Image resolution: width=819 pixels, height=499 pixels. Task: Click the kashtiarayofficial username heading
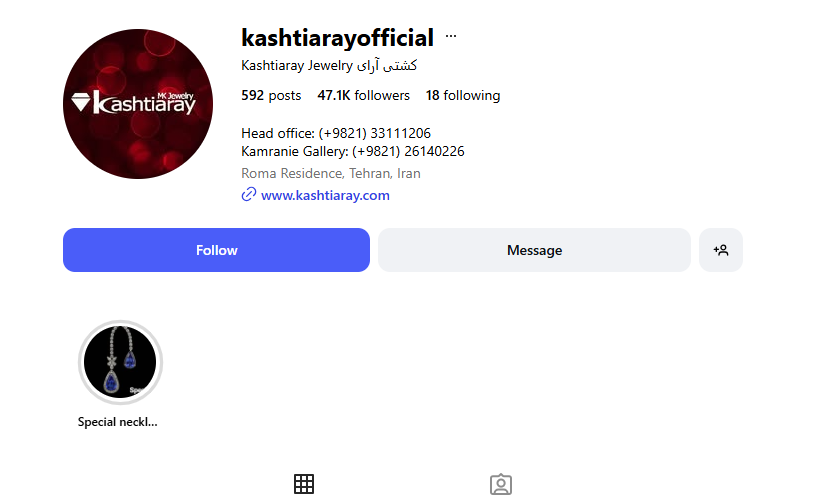(337, 38)
